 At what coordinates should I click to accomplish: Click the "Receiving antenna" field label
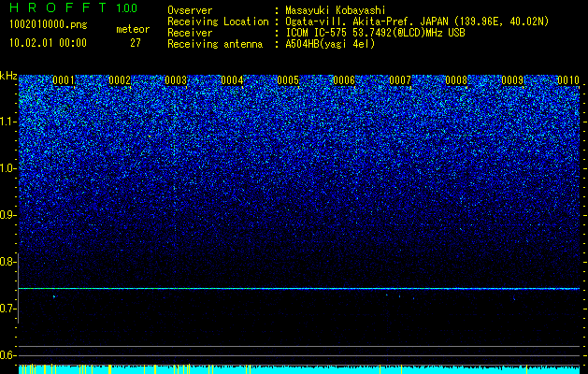click(x=215, y=44)
